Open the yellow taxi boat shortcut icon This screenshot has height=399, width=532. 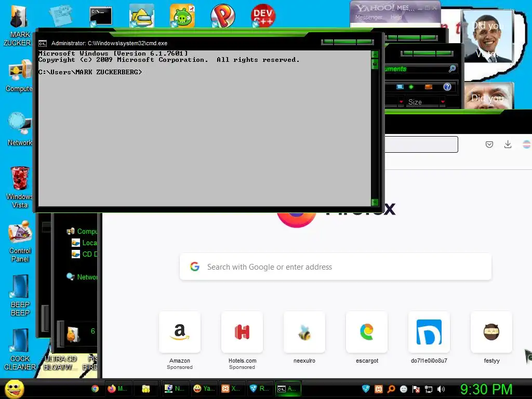point(141,16)
